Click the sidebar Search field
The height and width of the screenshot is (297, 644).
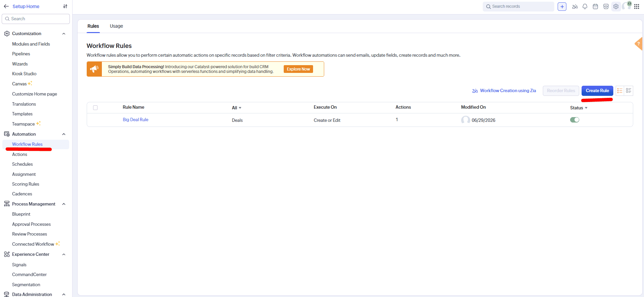tap(36, 19)
